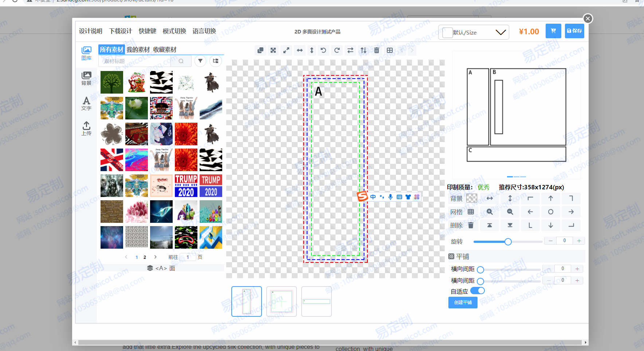
Task: Click the 旋转 rotation slider handle
Action: (508, 242)
